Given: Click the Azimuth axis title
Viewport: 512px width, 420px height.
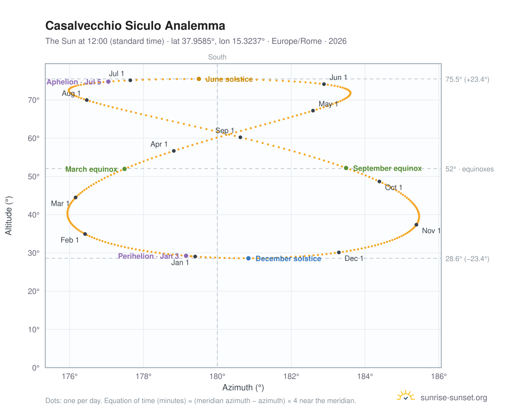Looking at the screenshot, I should tap(243, 387).
